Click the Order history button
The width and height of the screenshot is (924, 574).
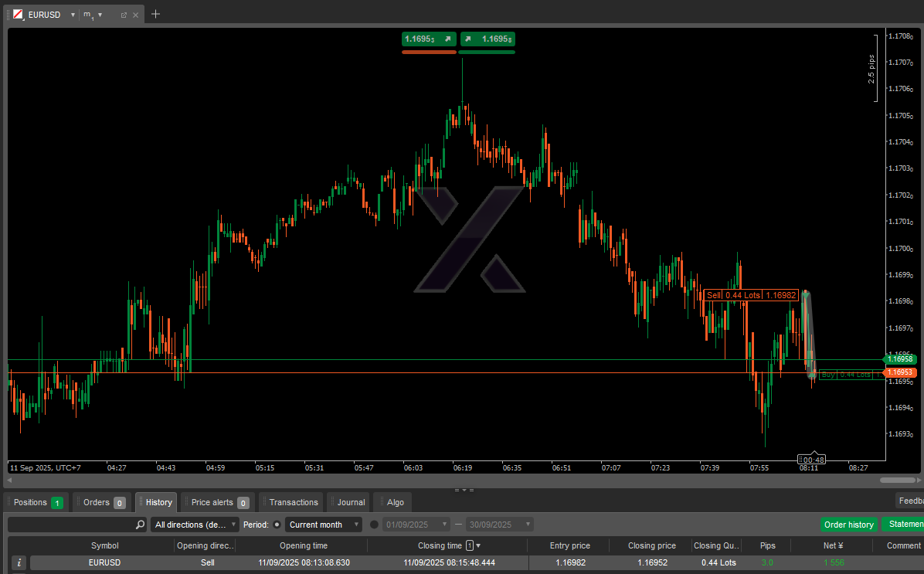(848, 525)
